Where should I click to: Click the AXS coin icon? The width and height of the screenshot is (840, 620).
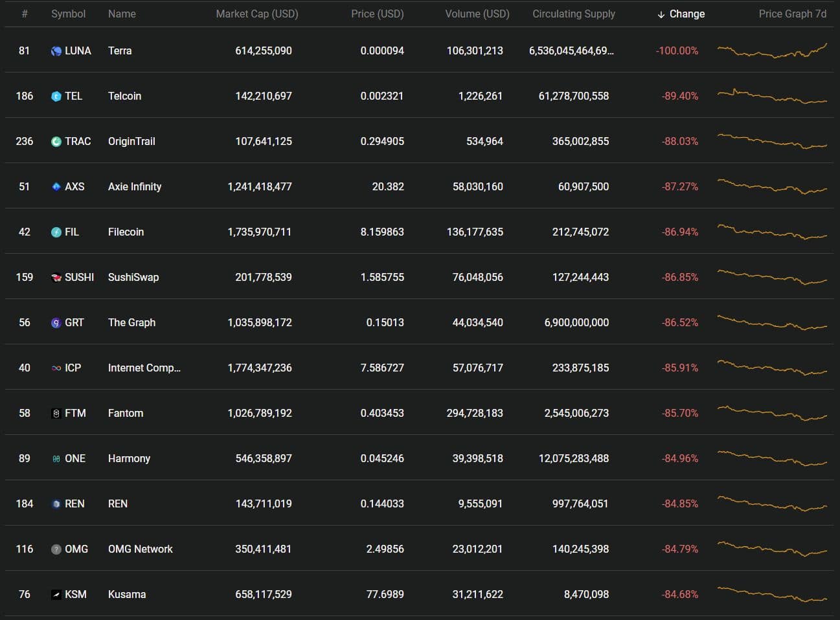click(56, 186)
